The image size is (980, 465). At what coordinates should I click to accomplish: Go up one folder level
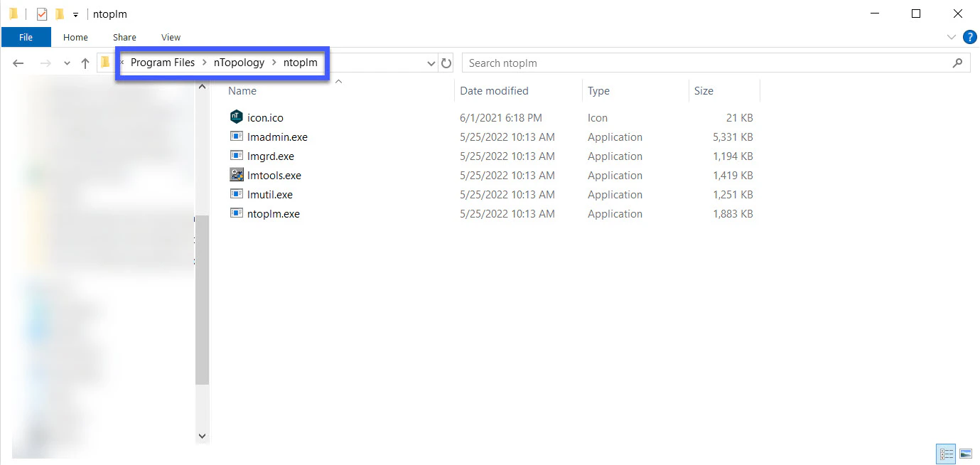pyautogui.click(x=85, y=63)
